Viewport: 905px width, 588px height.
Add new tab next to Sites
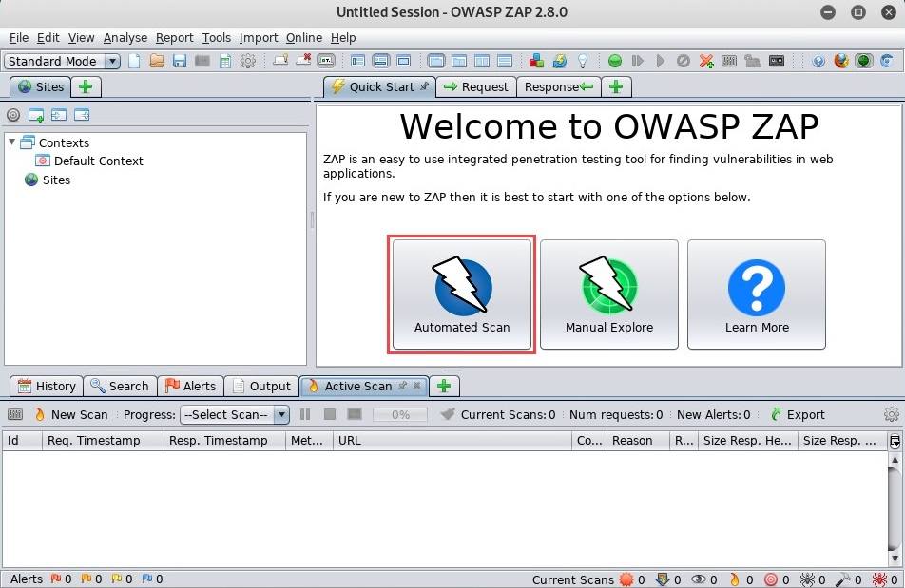click(x=86, y=87)
